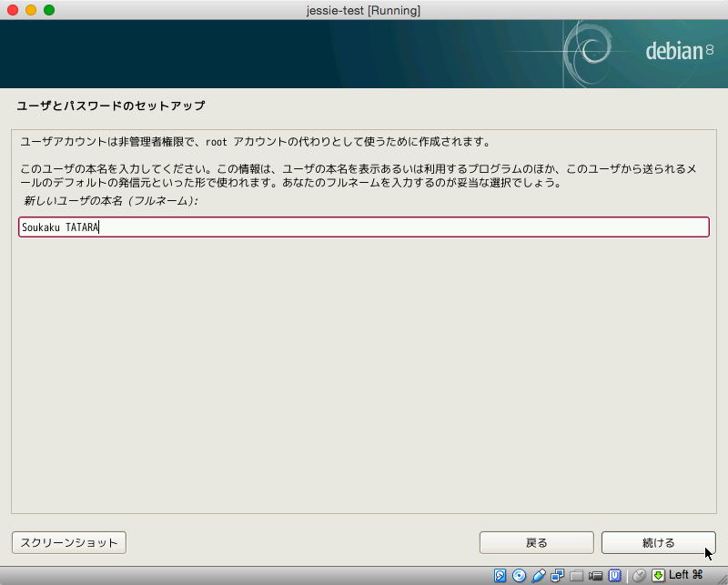This screenshot has height=585, width=728.
Task: Click the Left ⌘ host key label
Action: [686, 575]
